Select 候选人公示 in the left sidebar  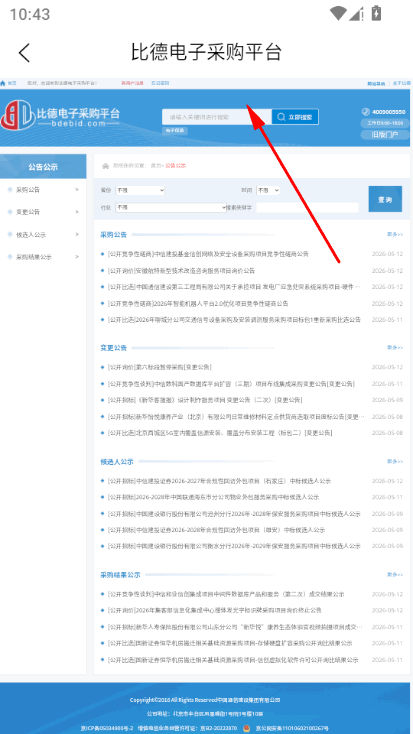click(31, 235)
